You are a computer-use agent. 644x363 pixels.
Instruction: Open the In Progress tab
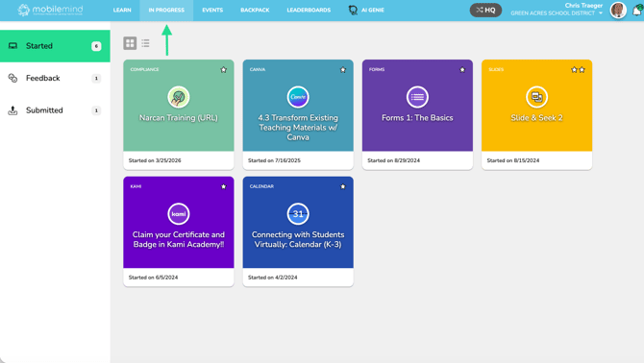(166, 11)
